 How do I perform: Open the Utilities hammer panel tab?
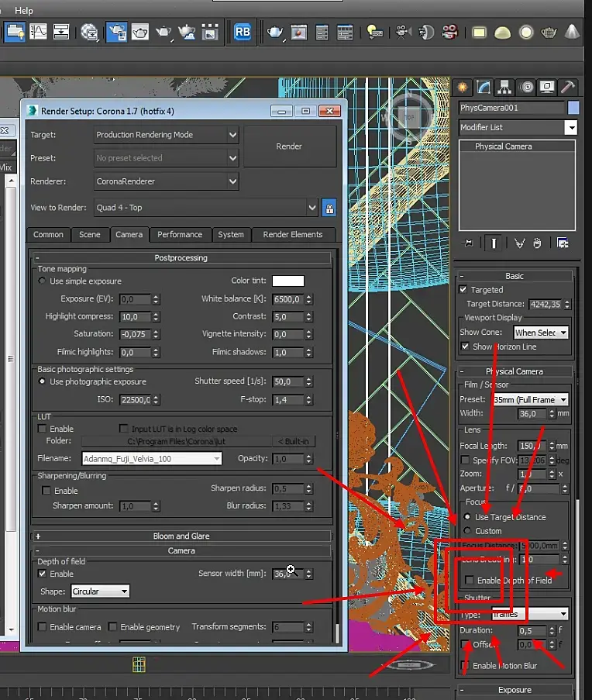click(568, 87)
